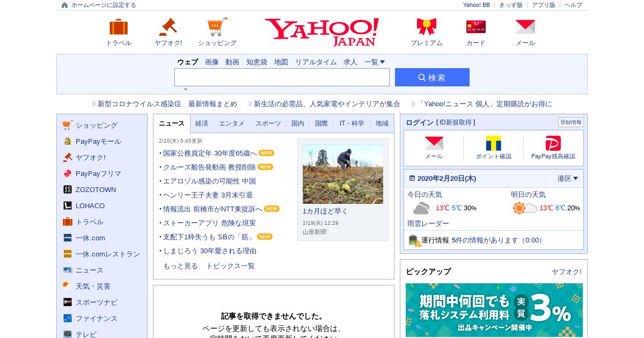Open headline ヘンリー王子夫妻 3月末引退
The image size is (644, 338).
208,195
